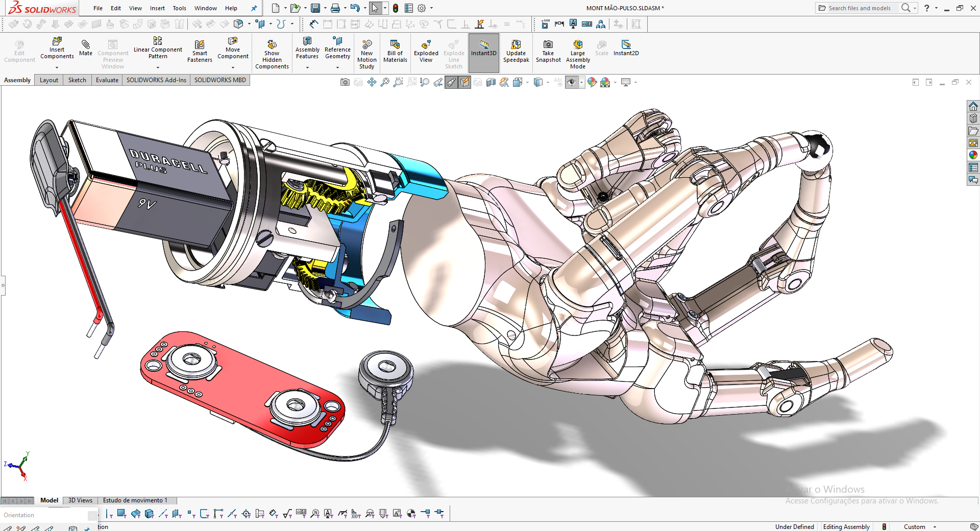Switch to the SOLIDWORKS MBD tab
The height and width of the screenshot is (531, 980).
[x=219, y=80]
